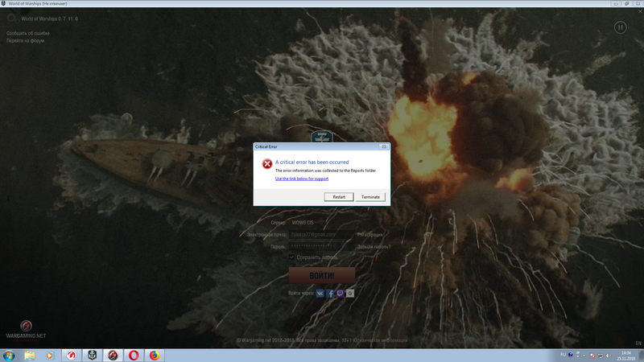This screenshot has width=644, height=362.
Task: Toggle the 'Сохранить пароль' checkbox
Action: 291,257
